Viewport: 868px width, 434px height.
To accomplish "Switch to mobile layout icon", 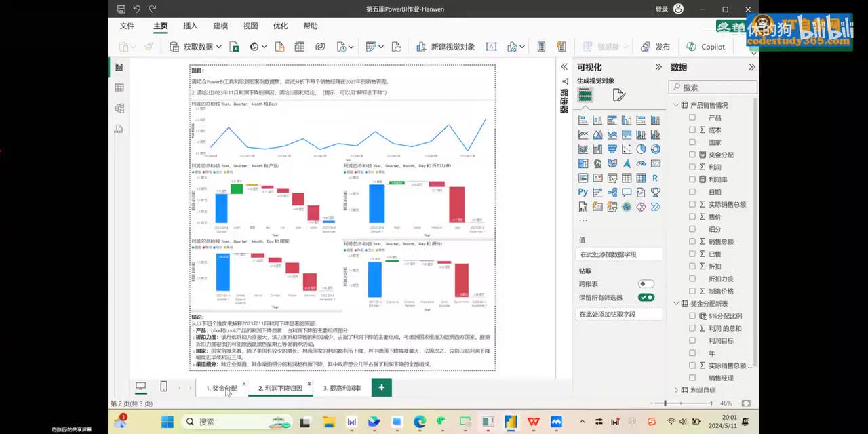I will point(163,387).
